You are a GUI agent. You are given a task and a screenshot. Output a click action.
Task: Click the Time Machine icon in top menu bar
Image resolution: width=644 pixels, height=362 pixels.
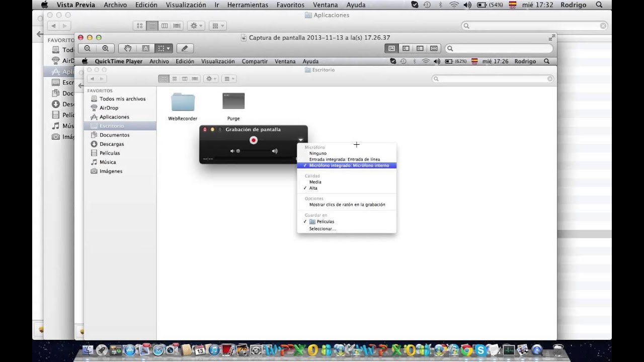click(x=427, y=5)
